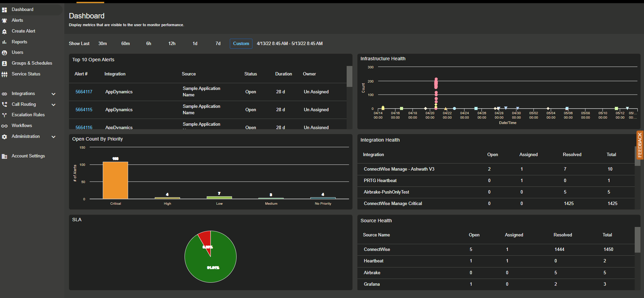Open alert 5664117 details

[84, 91]
